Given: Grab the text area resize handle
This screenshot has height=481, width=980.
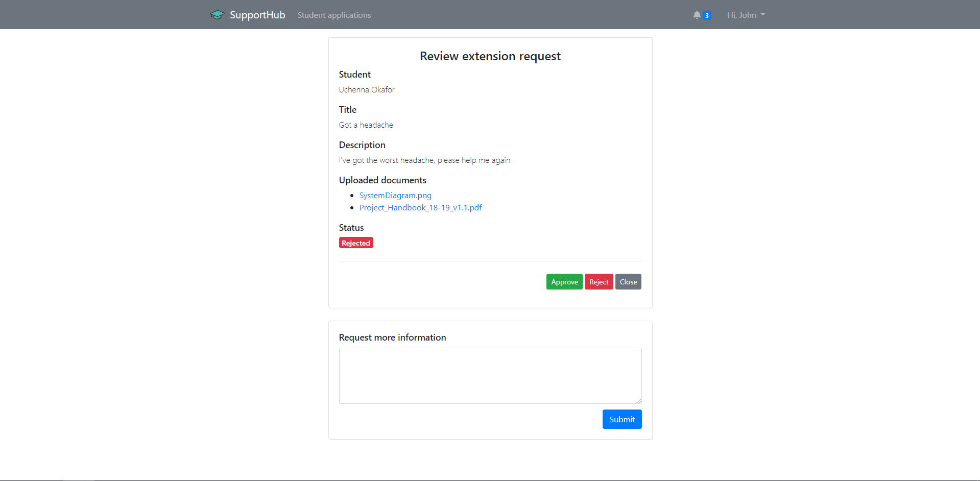Looking at the screenshot, I should tap(638, 400).
